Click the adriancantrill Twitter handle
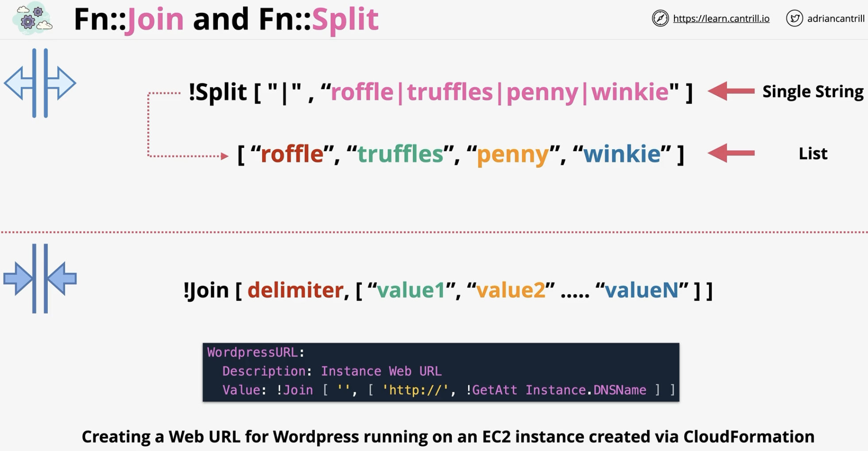The height and width of the screenshot is (451, 868). point(836,19)
